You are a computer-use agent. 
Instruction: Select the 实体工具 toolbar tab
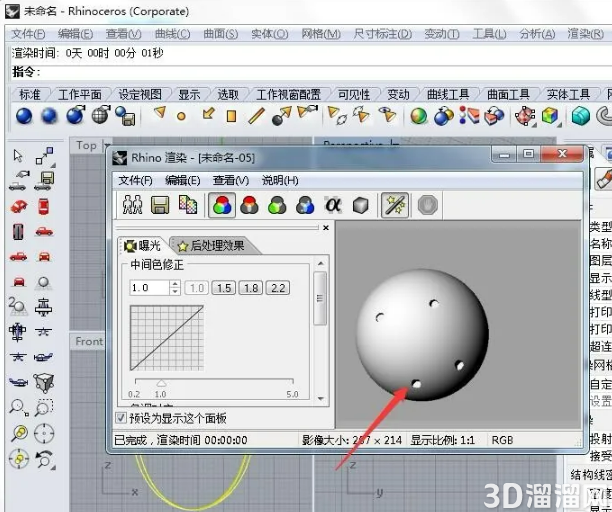click(568, 94)
